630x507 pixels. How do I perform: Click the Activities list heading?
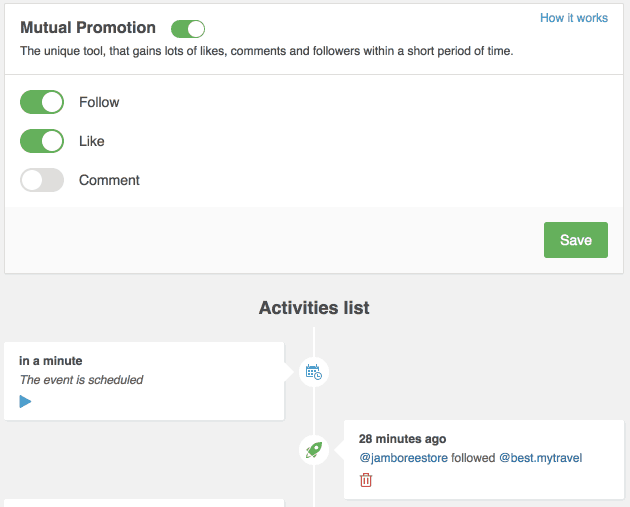(314, 308)
